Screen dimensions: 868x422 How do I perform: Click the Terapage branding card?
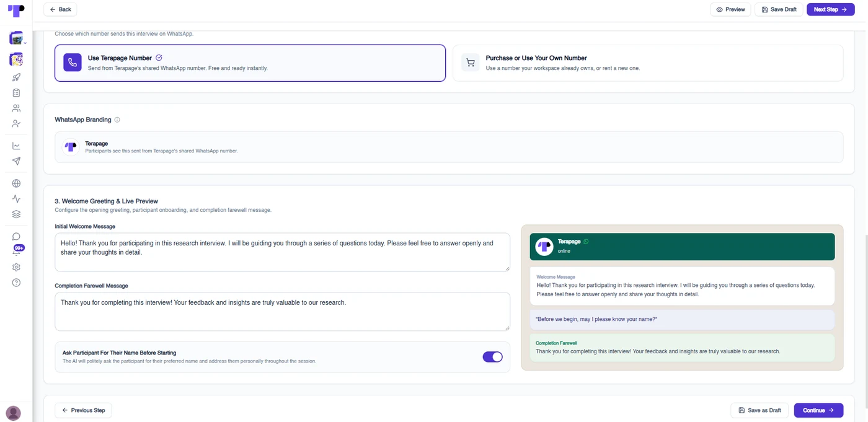(449, 147)
